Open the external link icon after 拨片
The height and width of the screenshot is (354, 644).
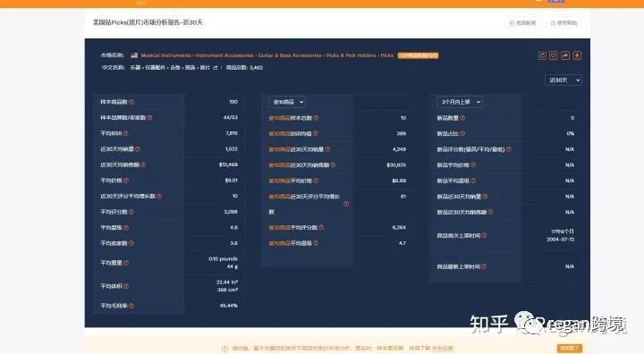point(216,68)
